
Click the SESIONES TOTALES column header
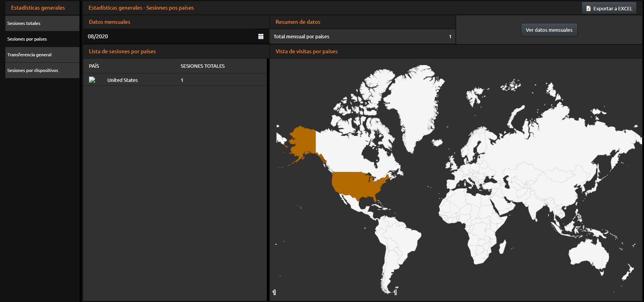click(x=202, y=66)
